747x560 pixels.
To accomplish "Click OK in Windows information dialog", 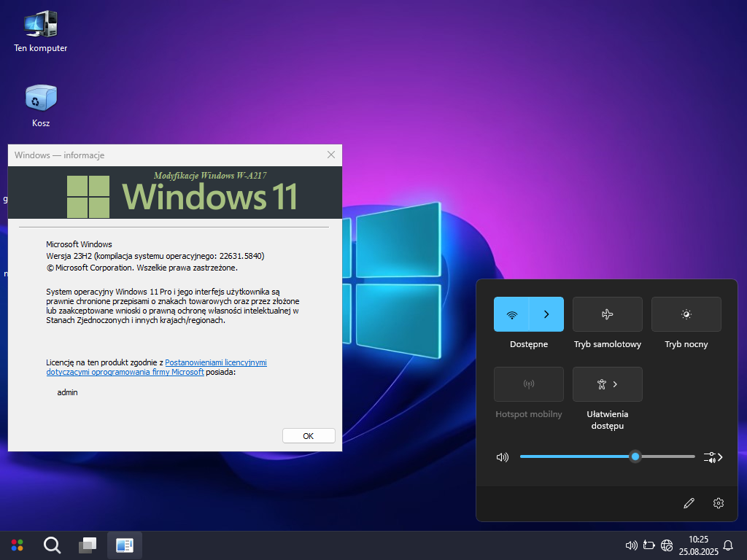I will click(308, 435).
